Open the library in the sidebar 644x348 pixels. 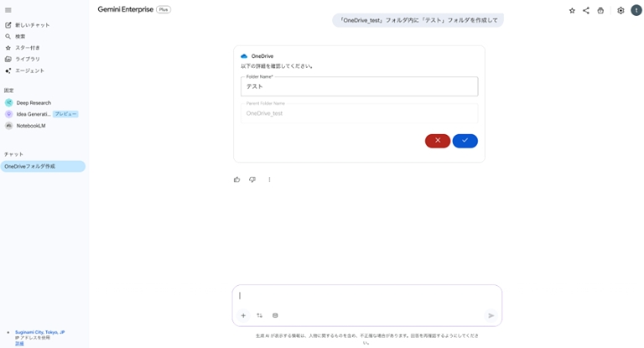pyautogui.click(x=23, y=60)
